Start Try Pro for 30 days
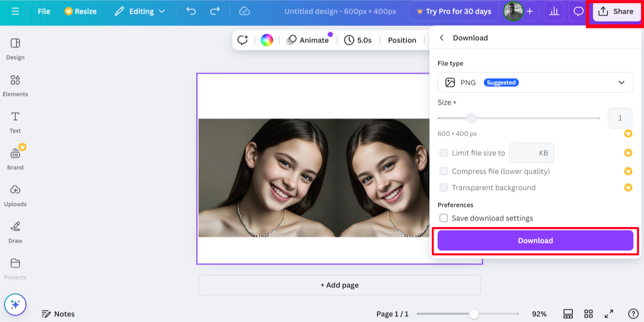 pos(454,11)
